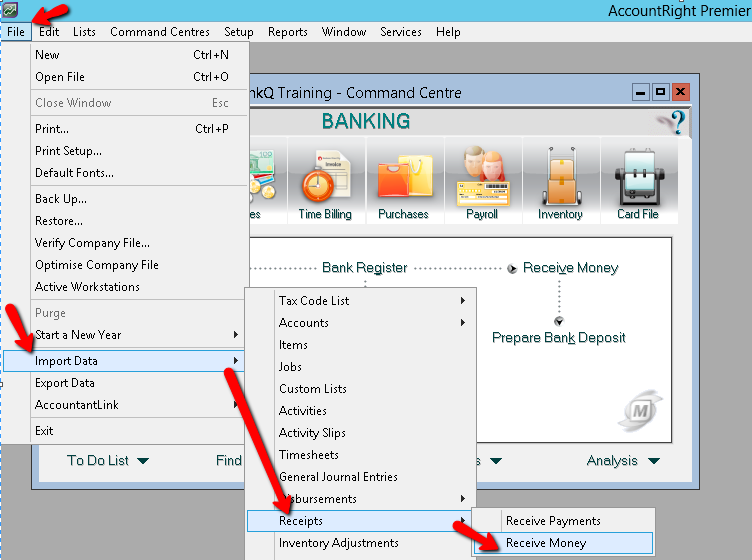The height and width of the screenshot is (560, 752).
Task: Click the blue question mark help icon
Action: coord(676,122)
